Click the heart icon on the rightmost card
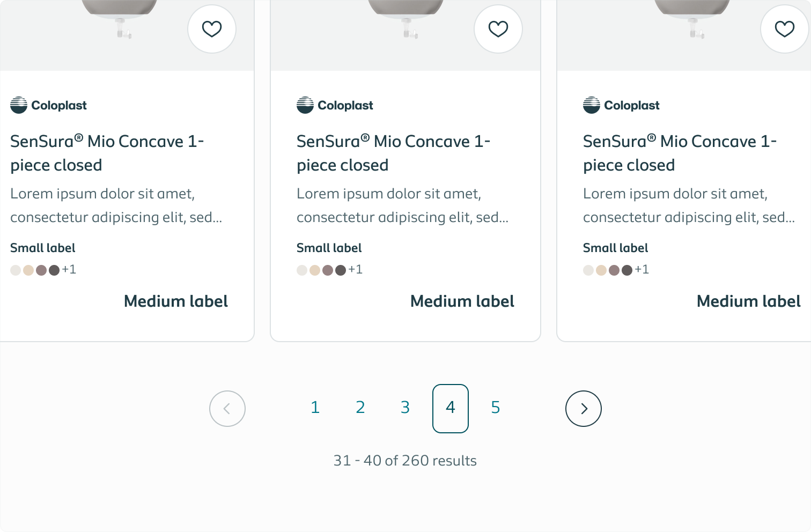The width and height of the screenshot is (811, 532). 784,29
